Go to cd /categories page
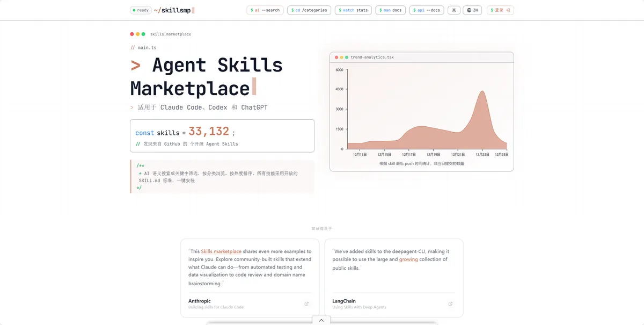The image size is (644, 325). click(311, 10)
